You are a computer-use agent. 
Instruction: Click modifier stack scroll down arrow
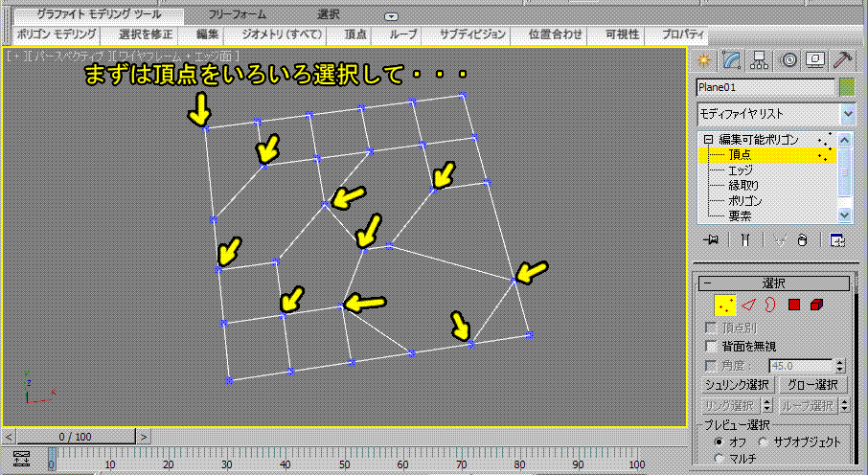click(x=844, y=215)
